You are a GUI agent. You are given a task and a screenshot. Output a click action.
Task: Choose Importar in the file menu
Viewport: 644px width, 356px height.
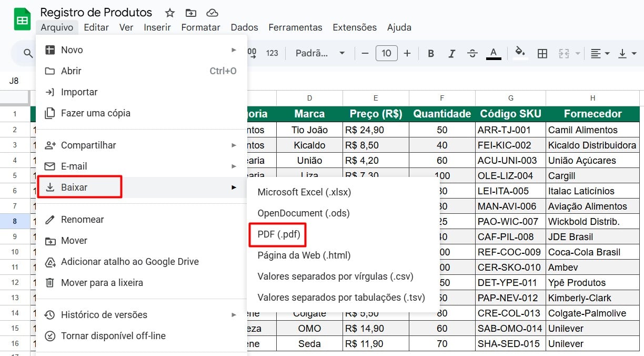[x=142, y=92]
